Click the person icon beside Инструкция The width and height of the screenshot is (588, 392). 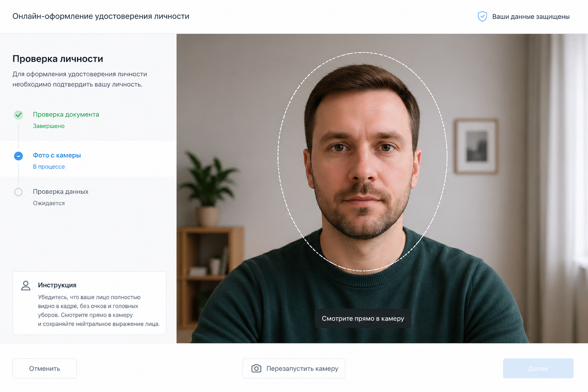click(26, 286)
